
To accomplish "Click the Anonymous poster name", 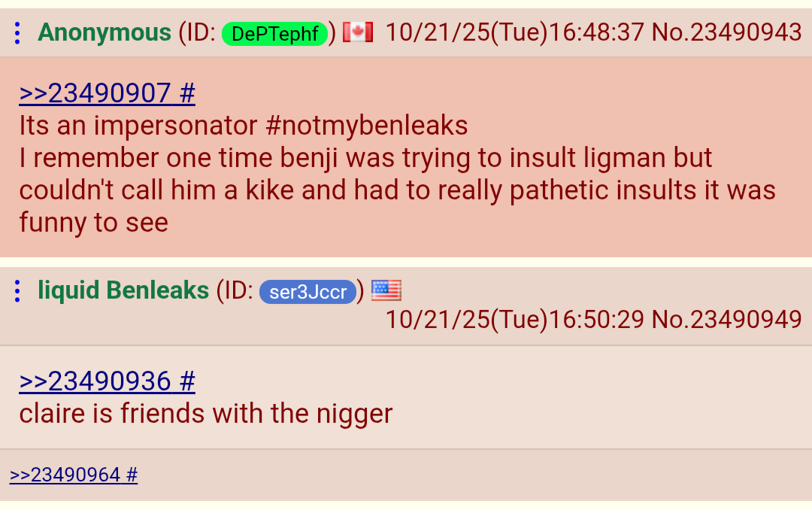I will click(x=104, y=32).
